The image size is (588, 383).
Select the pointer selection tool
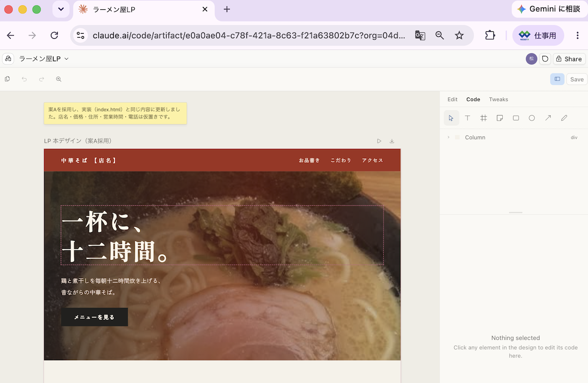[451, 118]
